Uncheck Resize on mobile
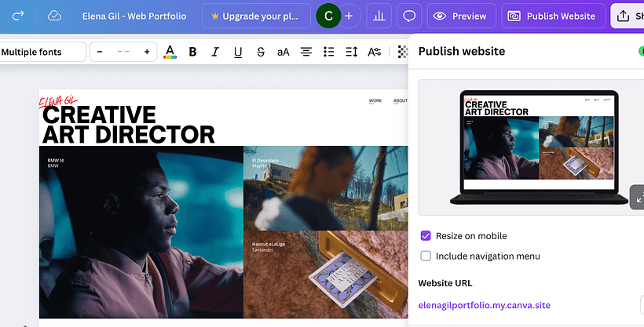 [426, 236]
